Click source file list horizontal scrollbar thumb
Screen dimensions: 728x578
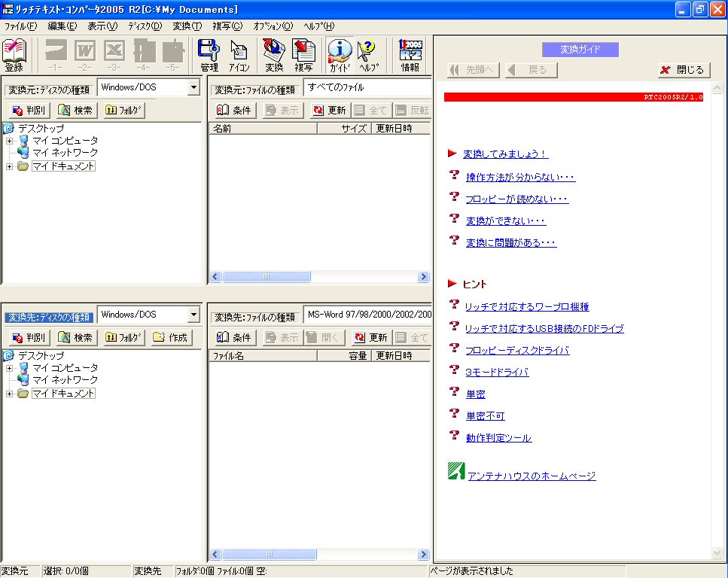pyautogui.click(x=266, y=277)
